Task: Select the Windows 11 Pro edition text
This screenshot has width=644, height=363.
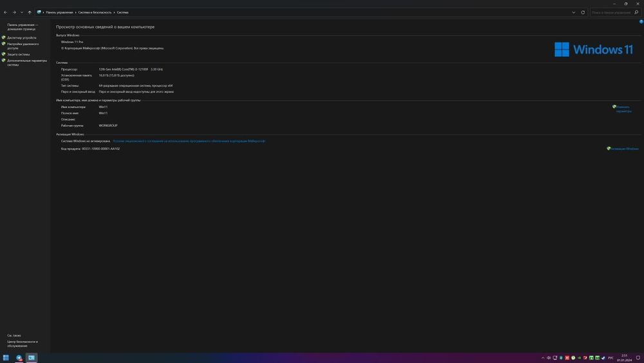Action: point(72,42)
